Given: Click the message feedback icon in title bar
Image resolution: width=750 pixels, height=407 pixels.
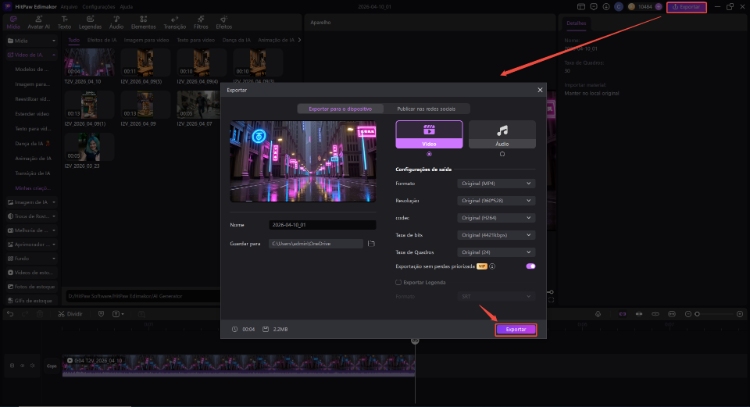Looking at the screenshot, I should pyautogui.click(x=594, y=7).
